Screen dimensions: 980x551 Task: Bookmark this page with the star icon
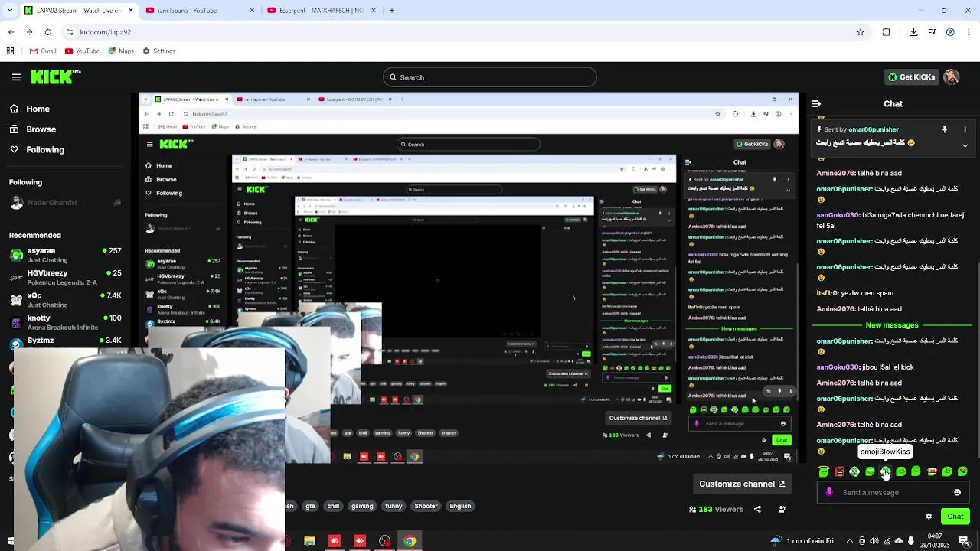coord(861,32)
